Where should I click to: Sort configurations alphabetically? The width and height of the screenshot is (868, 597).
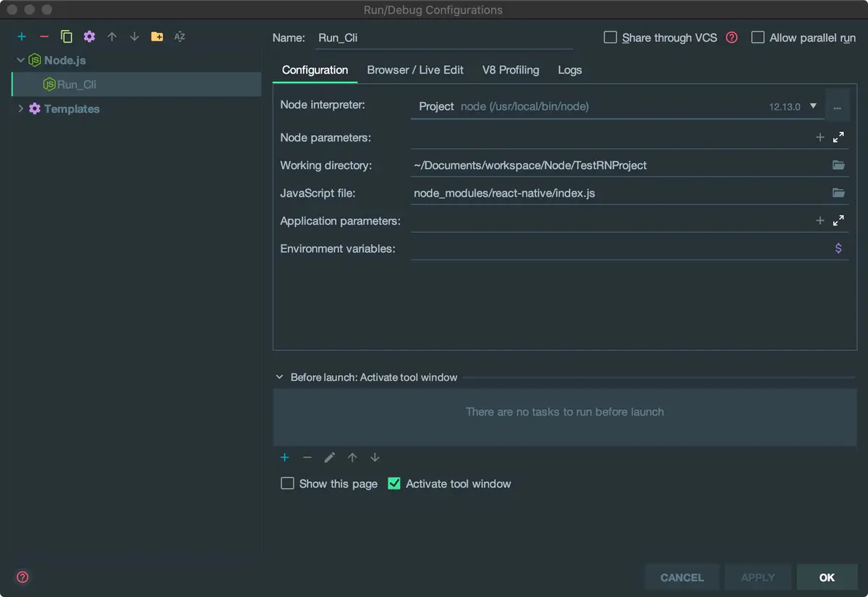(179, 37)
